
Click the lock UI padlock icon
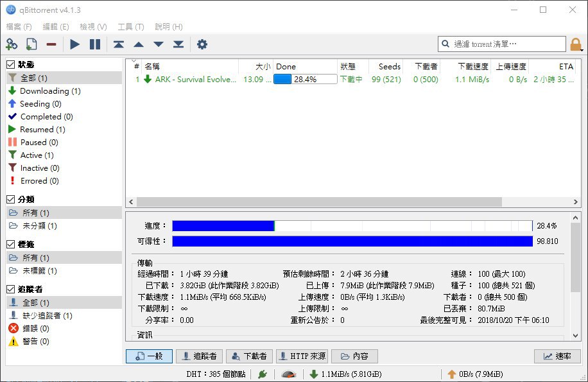576,44
